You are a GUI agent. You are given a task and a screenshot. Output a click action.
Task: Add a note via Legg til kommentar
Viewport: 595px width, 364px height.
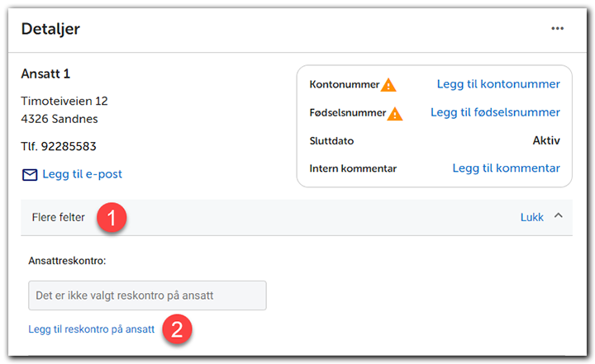point(506,168)
